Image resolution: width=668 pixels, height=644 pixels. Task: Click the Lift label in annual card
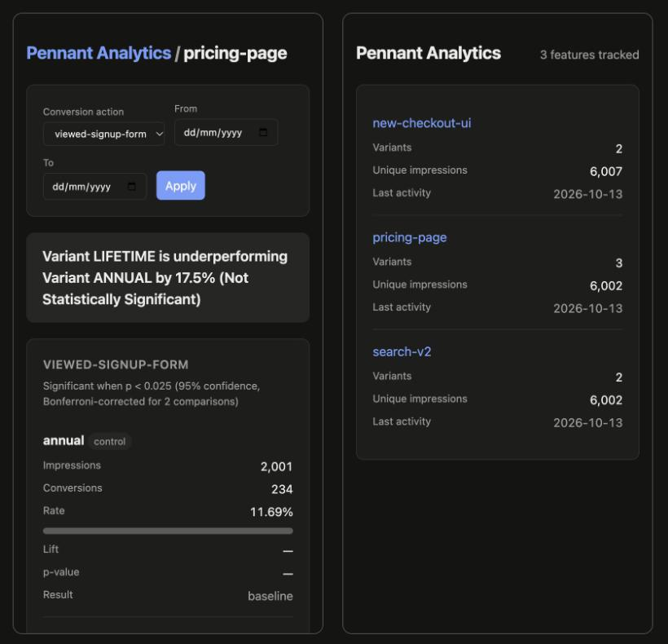(51, 549)
